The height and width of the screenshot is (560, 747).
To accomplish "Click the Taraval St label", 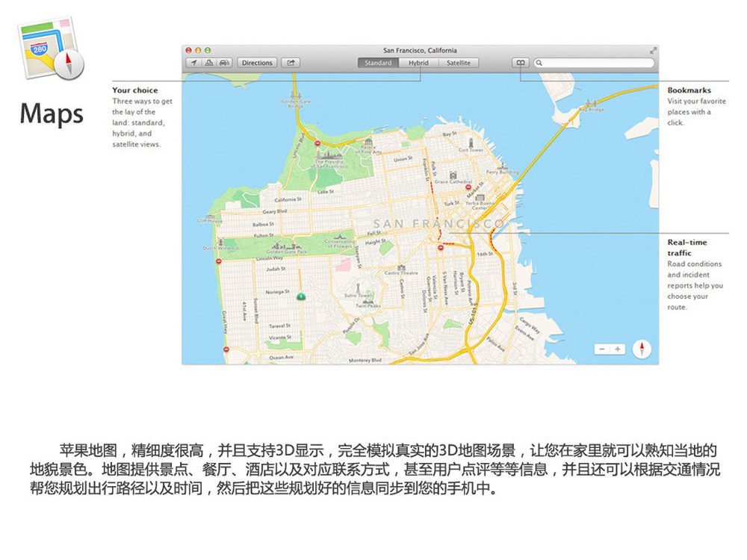I will coord(279,326).
